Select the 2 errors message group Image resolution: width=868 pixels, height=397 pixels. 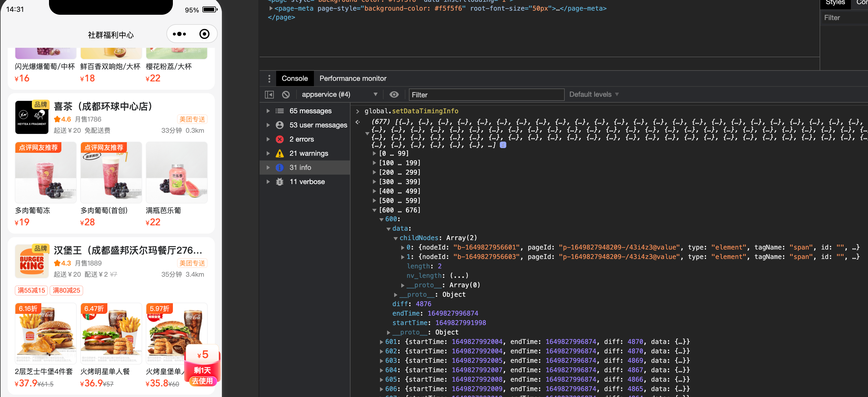(x=301, y=139)
